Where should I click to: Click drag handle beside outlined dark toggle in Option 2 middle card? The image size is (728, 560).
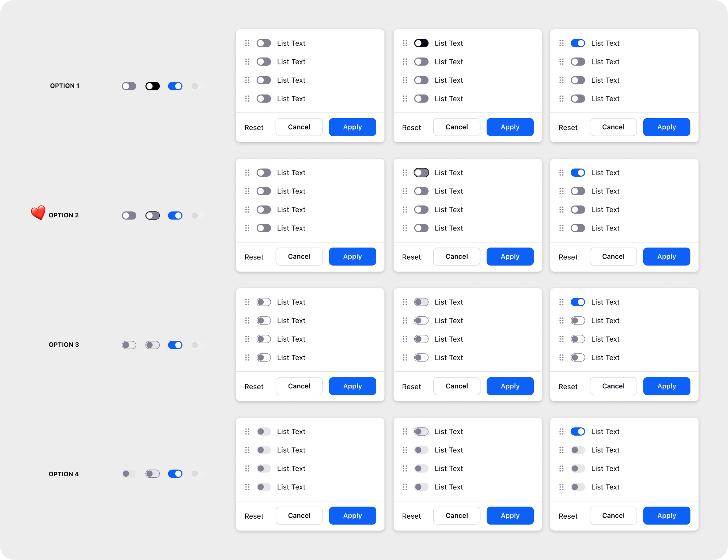pos(405,173)
